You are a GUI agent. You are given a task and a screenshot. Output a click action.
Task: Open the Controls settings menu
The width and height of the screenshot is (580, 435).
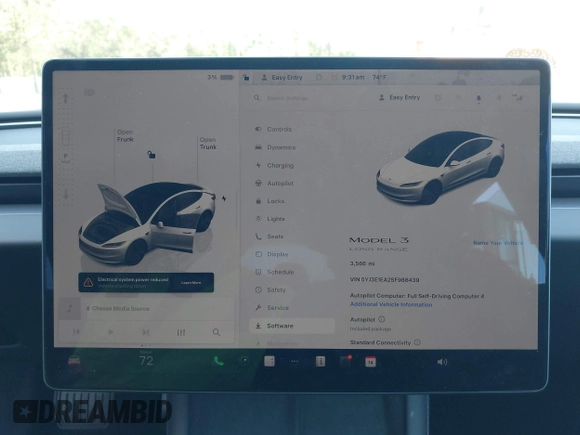pyautogui.click(x=274, y=129)
